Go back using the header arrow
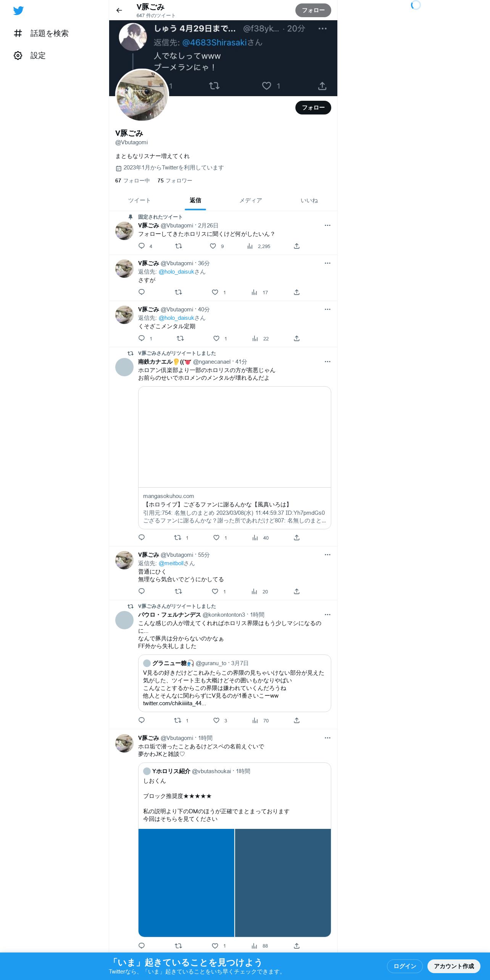This screenshot has height=980, width=490. 119,10
